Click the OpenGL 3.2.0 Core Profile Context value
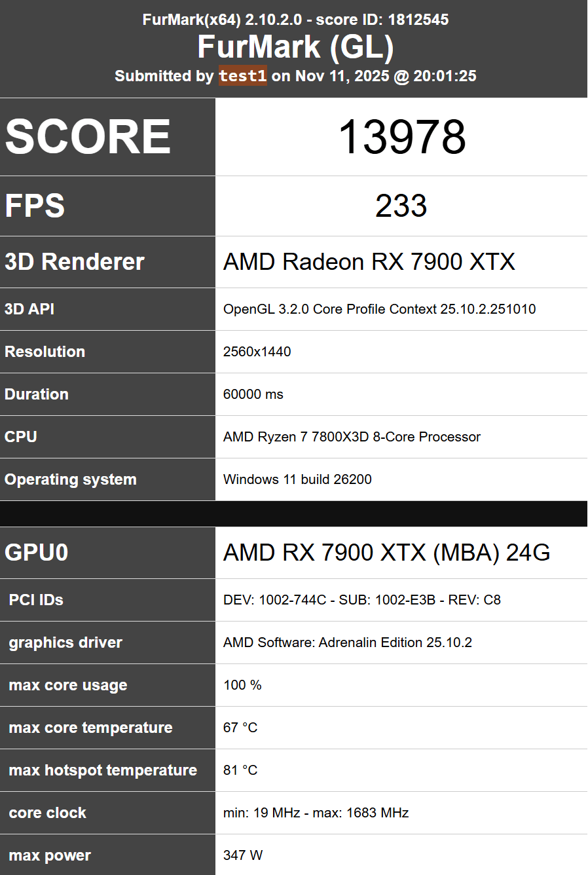This screenshot has width=588, height=875. [380, 309]
